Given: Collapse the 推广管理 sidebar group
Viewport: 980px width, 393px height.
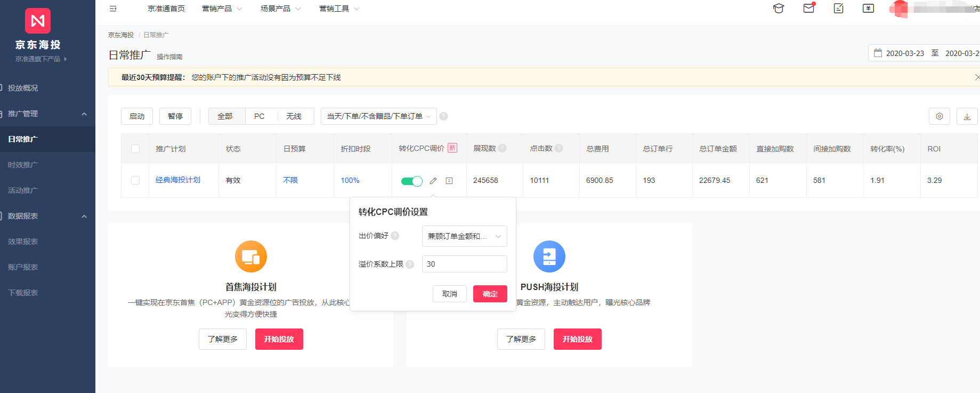Looking at the screenshot, I should 84,114.
